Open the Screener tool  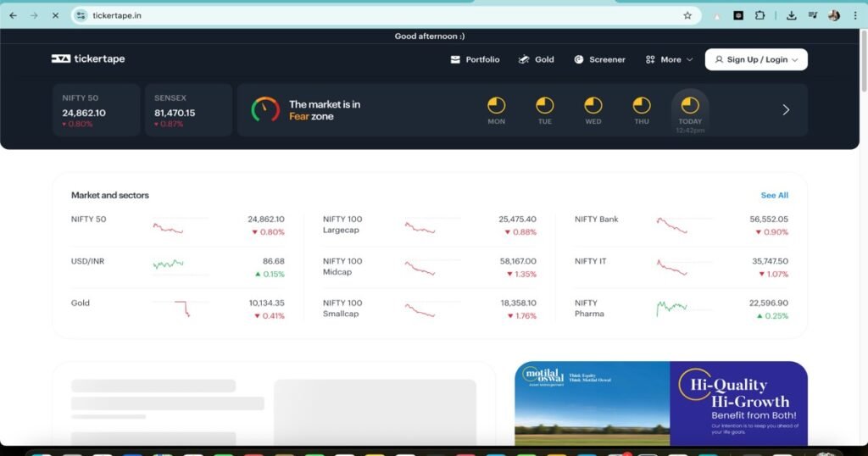599,59
